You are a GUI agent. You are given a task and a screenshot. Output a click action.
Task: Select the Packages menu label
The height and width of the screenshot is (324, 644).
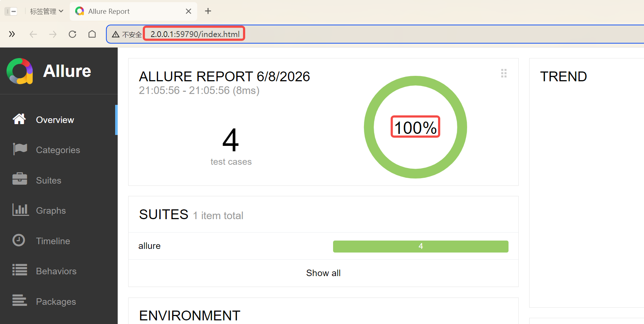click(56, 302)
